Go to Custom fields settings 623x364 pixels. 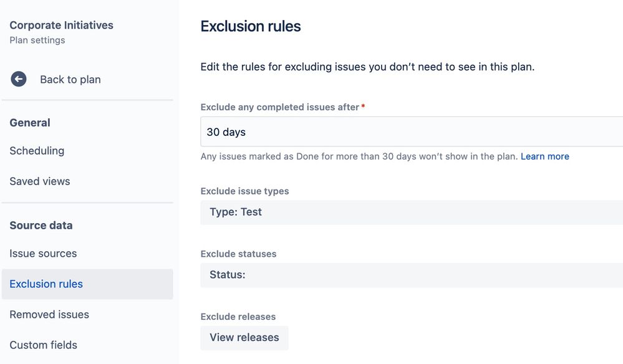tap(42, 345)
